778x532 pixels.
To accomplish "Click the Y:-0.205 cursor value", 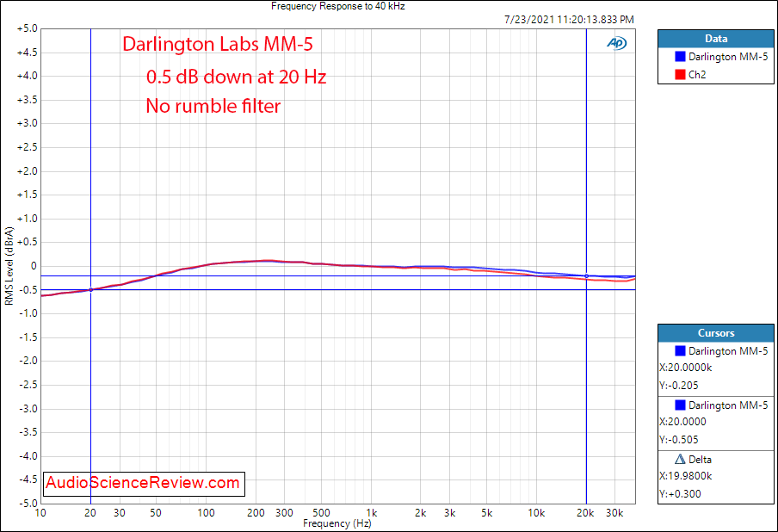I will pyautogui.click(x=679, y=386).
